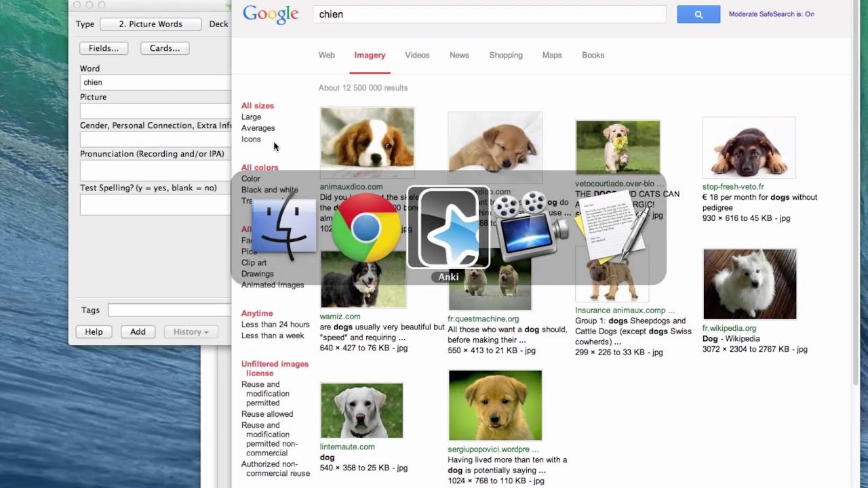Open the History dropdown in Anki

coord(191,331)
